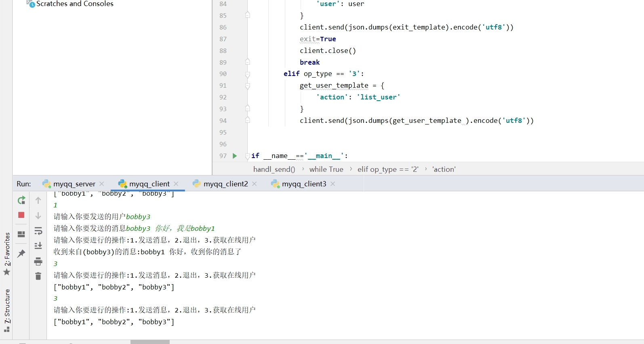The width and height of the screenshot is (644, 344).
Task: Pin the current Run tab
Action: [21, 253]
